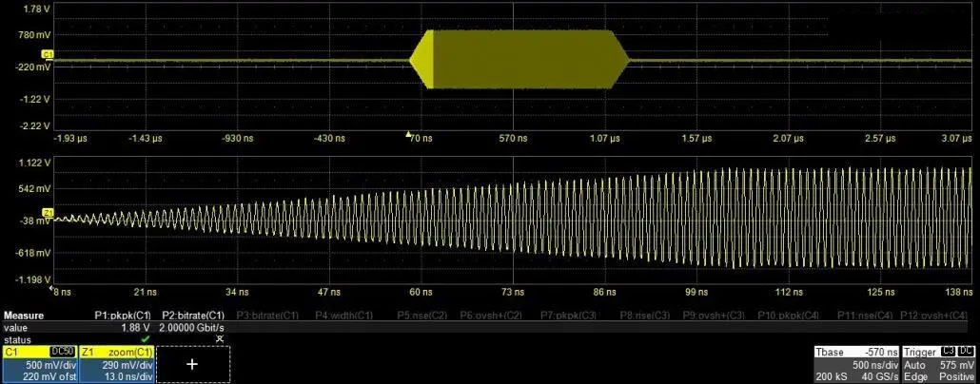
Task: Click the trigger position marker near 70 ns
Action: (x=408, y=134)
